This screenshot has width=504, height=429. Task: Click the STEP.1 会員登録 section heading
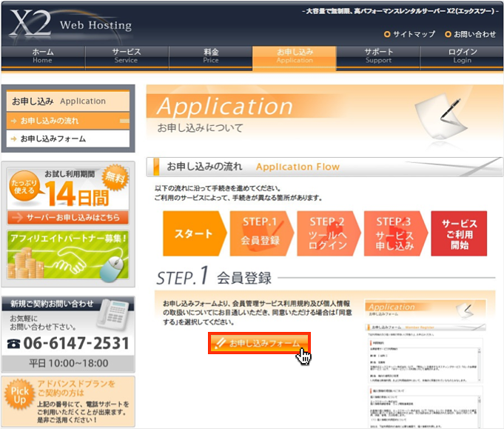214,277
